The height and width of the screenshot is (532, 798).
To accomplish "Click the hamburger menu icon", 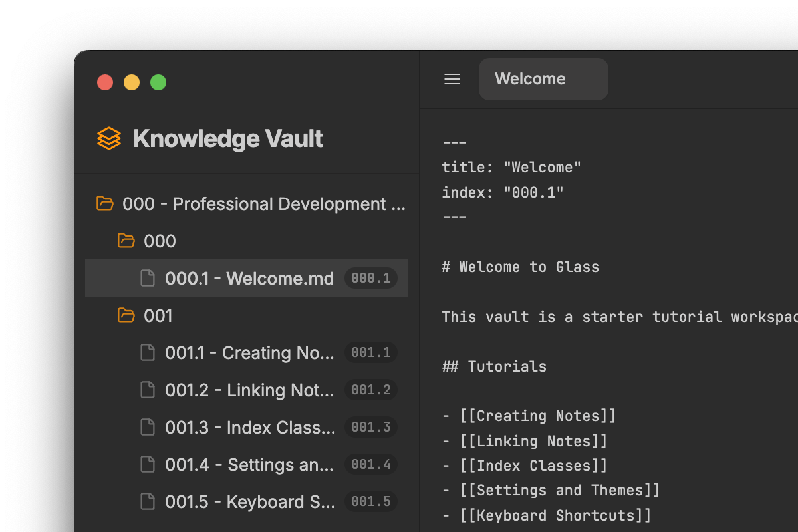I will click(452, 79).
